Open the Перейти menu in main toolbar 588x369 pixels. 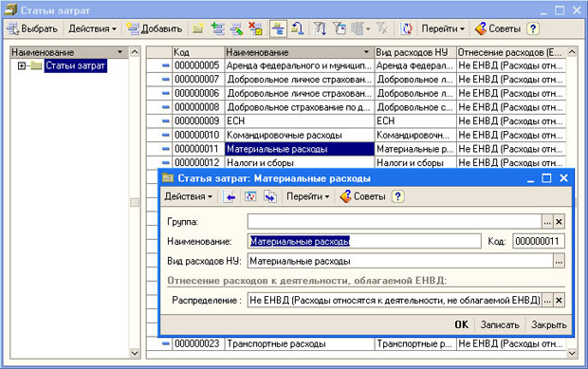(443, 28)
